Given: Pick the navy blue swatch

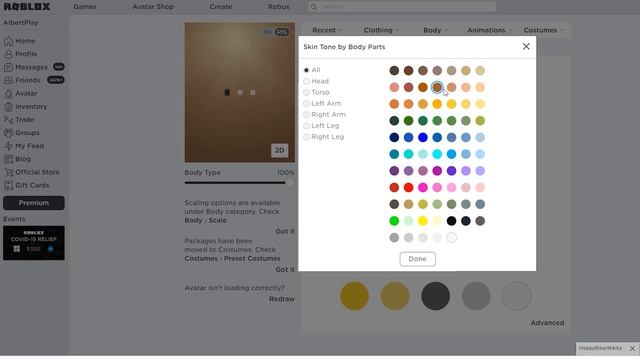Looking at the screenshot, I should point(394,138).
